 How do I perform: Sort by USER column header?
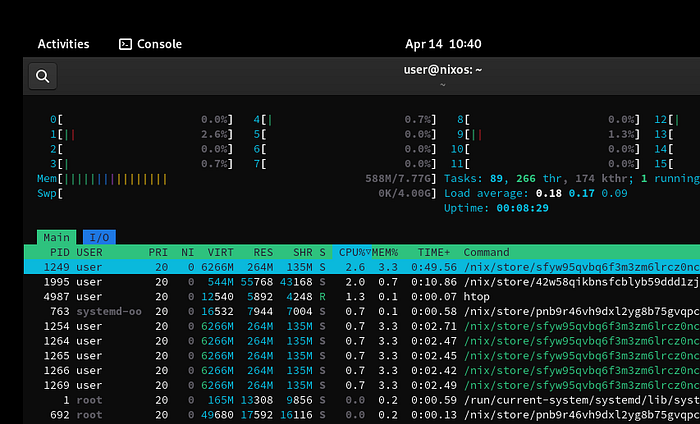89,252
